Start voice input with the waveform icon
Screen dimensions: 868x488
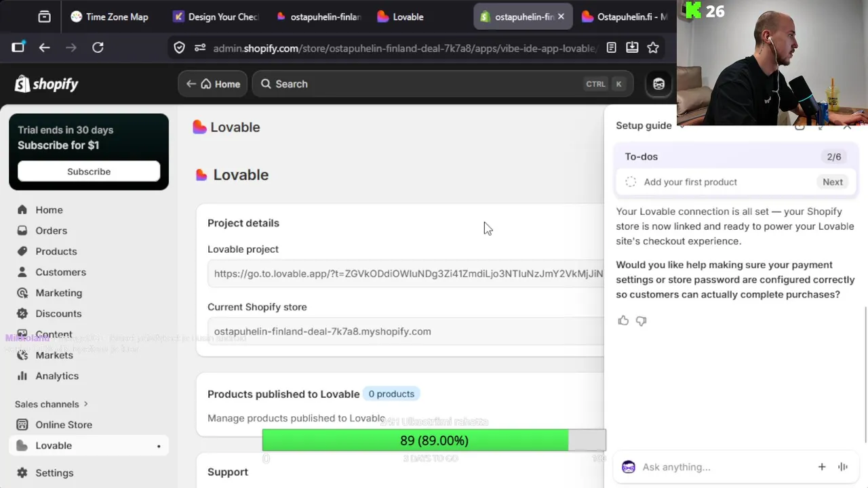pyautogui.click(x=843, y=467)
